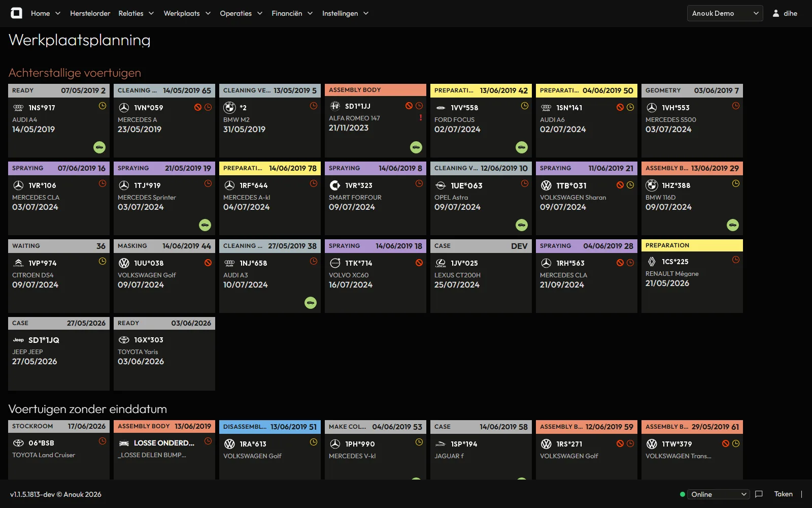The image size is (812, 508).
Task: Open the Herstelorder menu item
Action: (90, 13)
